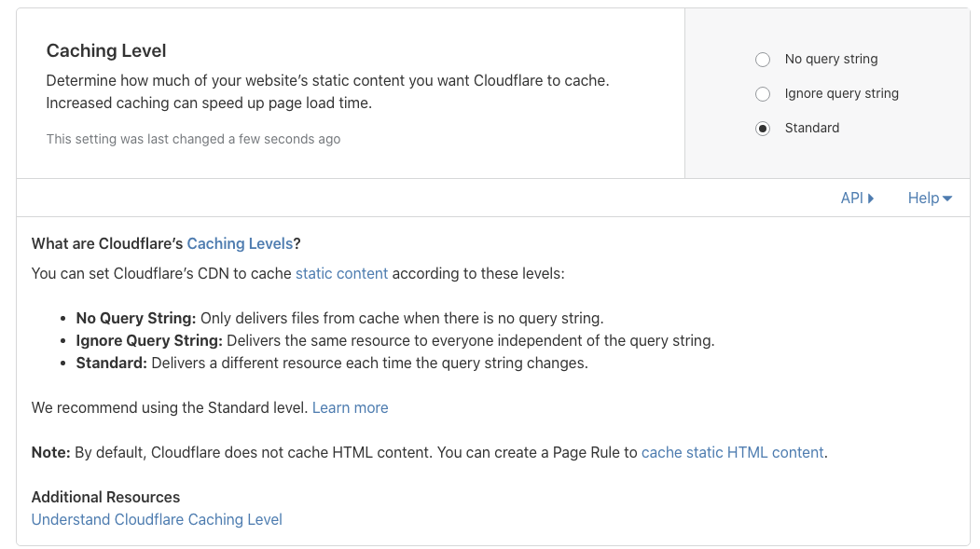980x549 pixels.
Task: Click the "Ignore query string" radio label text
Action: (841, 94)
